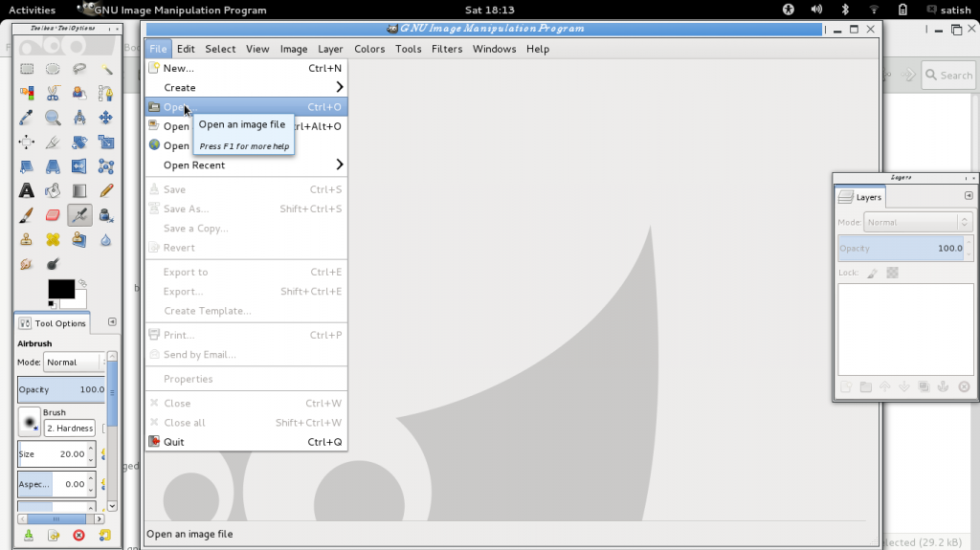Open the Colors menu

tap(369, 49)
